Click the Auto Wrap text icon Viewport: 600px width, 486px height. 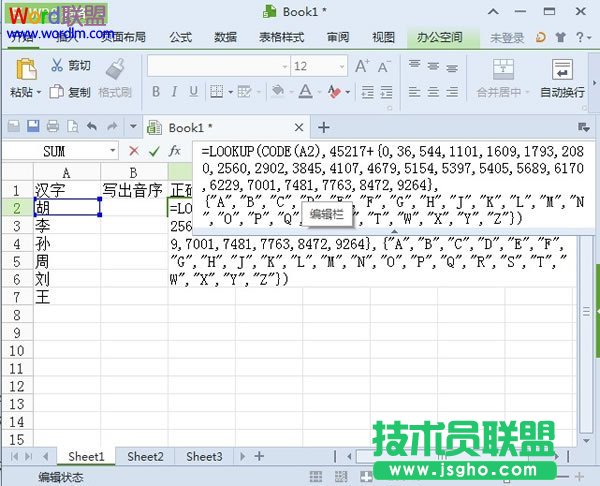[562, 69]
